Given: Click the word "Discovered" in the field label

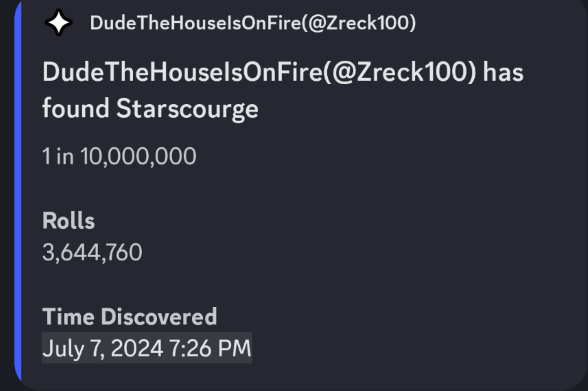Looking at the screenshot, I should point(159,317).
